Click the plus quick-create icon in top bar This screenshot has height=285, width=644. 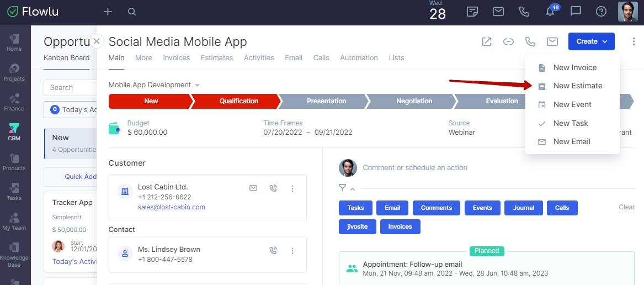108,12
